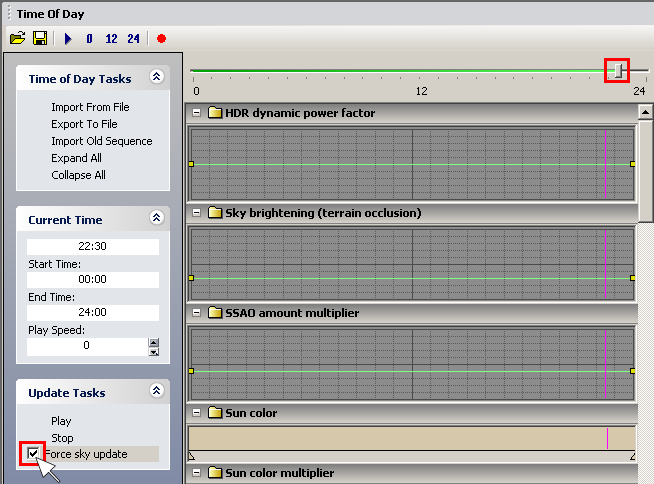Viewport: 654px width, 484px height.
Task: Click the red record button
Action: [161, 39]
